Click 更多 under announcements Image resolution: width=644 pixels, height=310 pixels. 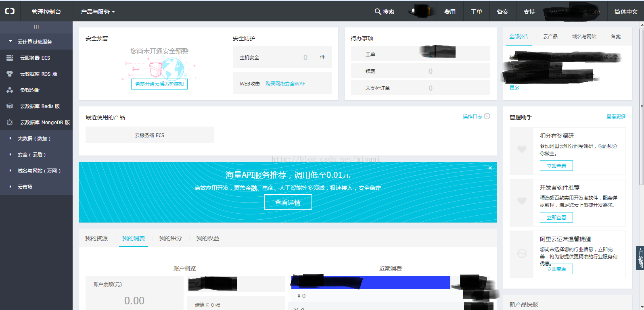point(514,87)
